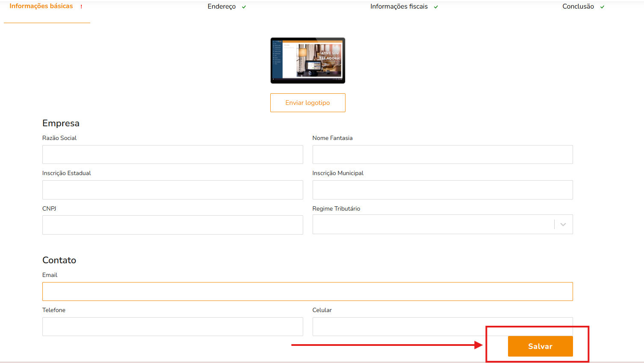This screenshot has width=644, height=363.
Task: Click the CNPJ label text
Action: [x=49, y=208]
